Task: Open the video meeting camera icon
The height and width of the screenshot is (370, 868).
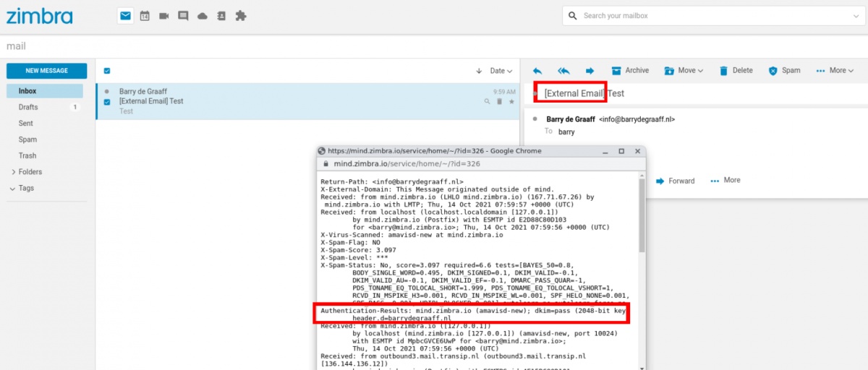Action: [163, 16]
